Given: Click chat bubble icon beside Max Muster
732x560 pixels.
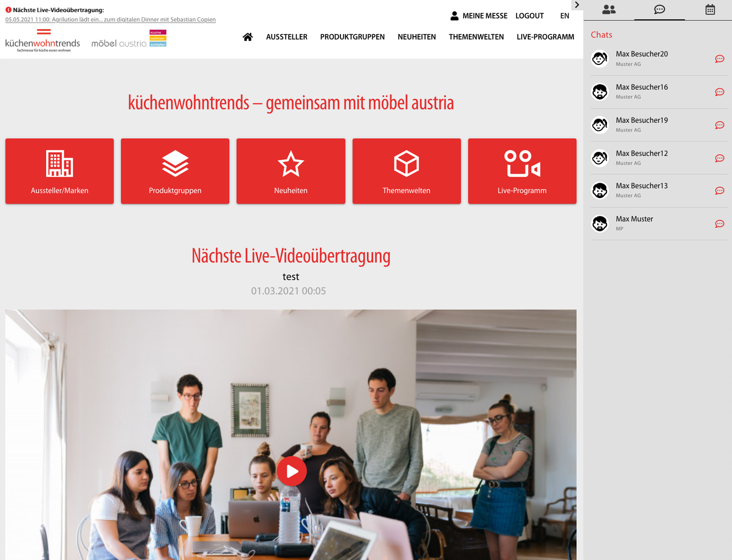Looking at the screenshot, I should pos(719,224).
